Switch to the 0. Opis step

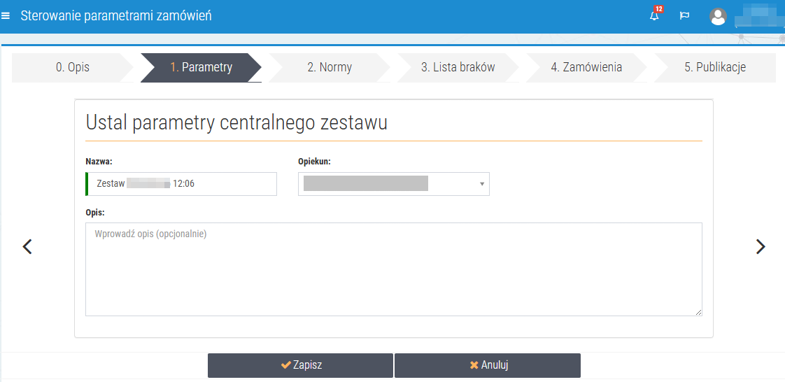pos(72,68)
